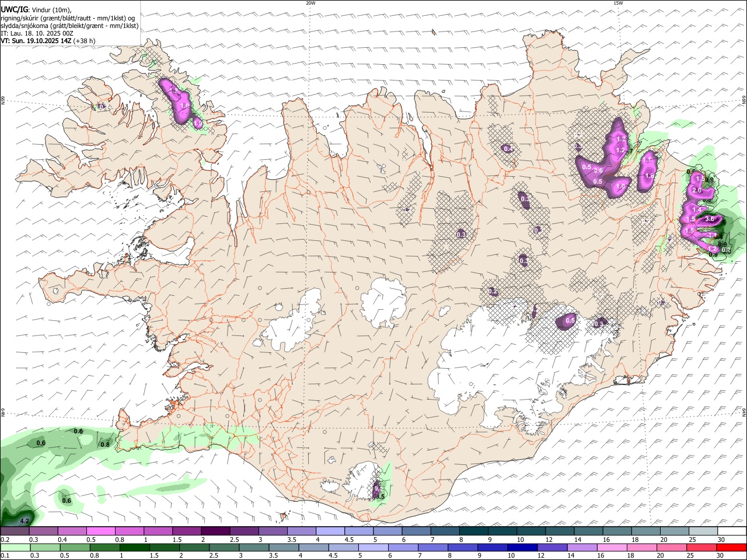
Task: Pick bright pink 0.5 swatch in top legend row
Action: tap(100, 531)
